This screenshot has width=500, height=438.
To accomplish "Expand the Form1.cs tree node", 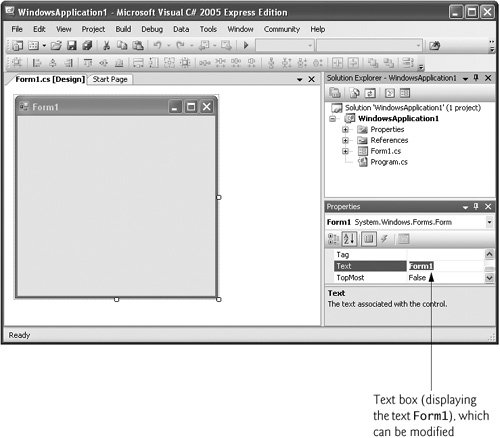I will tap(345, 151).
